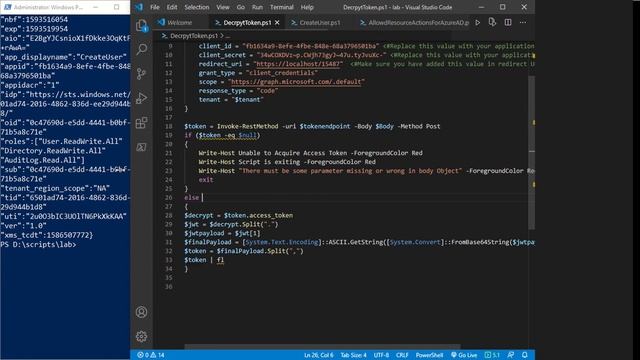Open the Accounts icon in activity bar
This screenshot has height=360, width=640.
pos(142,312)
